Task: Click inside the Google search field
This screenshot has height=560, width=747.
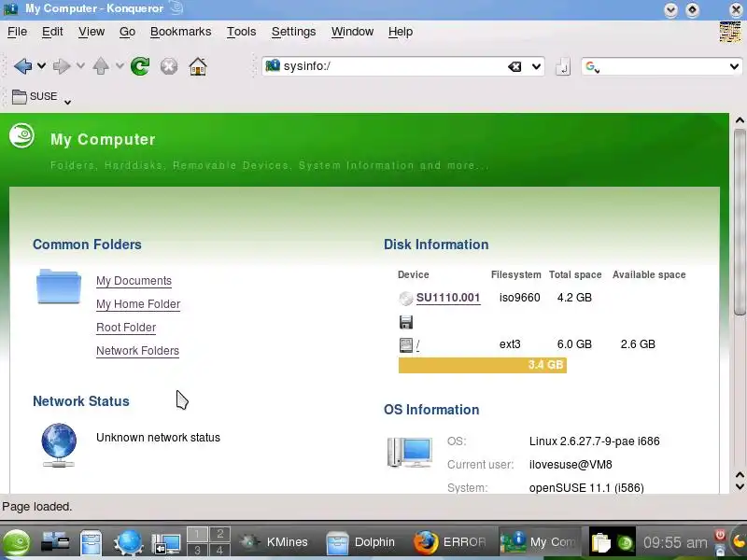Action: click(663, 66)
